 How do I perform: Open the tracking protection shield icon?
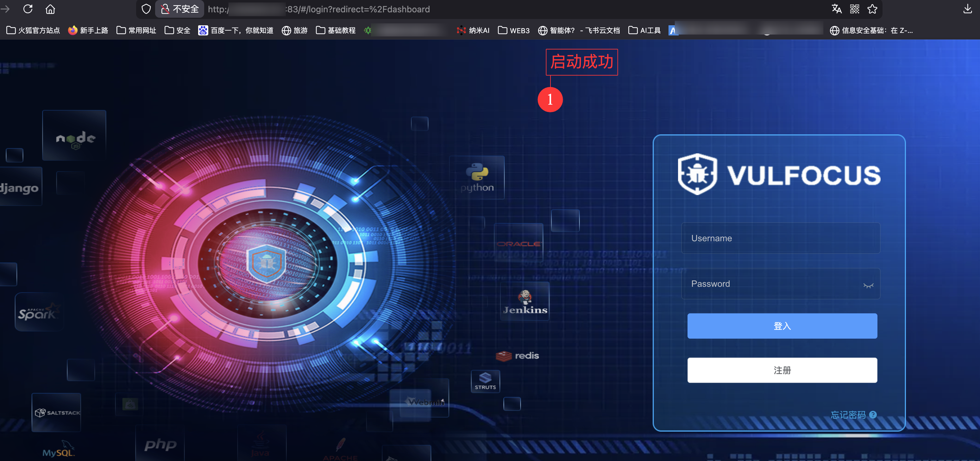point(146,9)
